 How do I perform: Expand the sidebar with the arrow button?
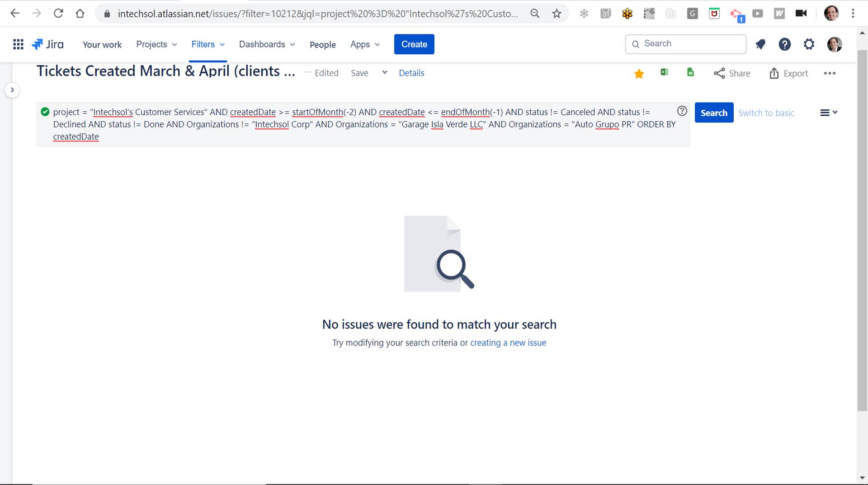[x=12, y=90]
